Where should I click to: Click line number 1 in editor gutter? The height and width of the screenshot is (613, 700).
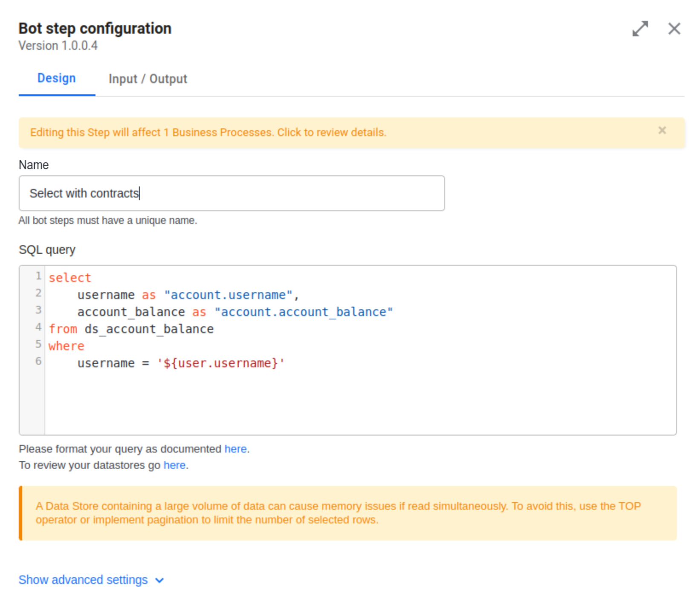pos(38,276)
